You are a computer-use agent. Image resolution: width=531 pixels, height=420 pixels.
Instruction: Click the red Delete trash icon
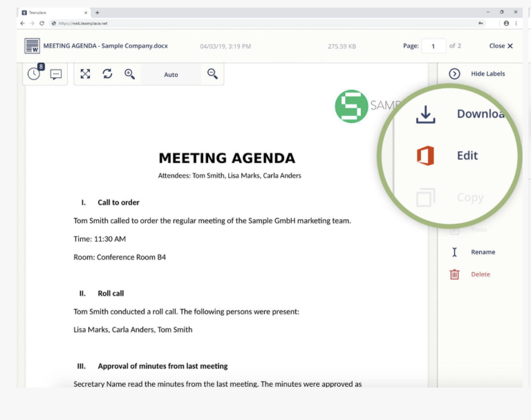click(x=454, y=274)
